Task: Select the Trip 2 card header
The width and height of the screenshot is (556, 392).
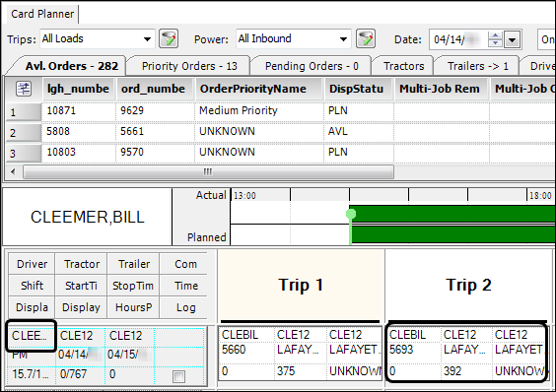Action: tap(468, 285)
